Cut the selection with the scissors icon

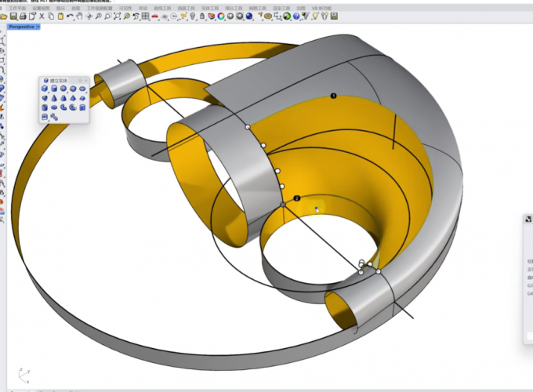pos(42,16)
